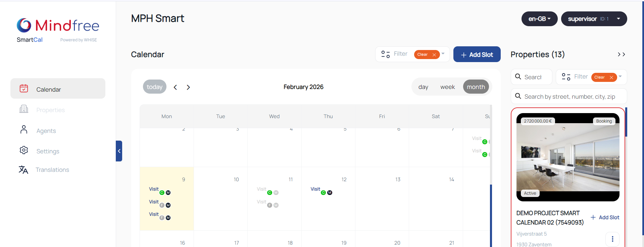This screenshot has width=644, height=247.
Task: Click the 2720000,00 € price label
Action: click(x=538, y=121)
